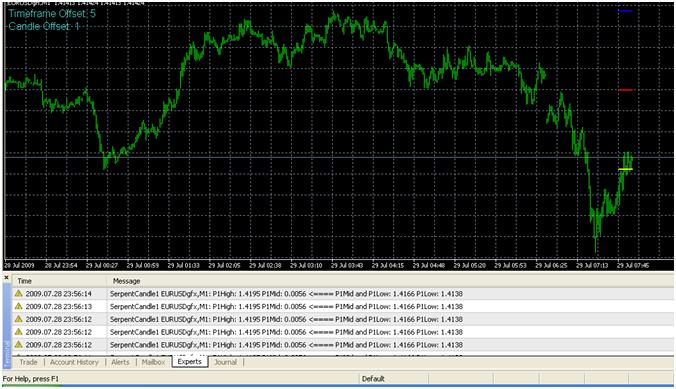Close the Terminal panel with the X icon
Screen dimensions: 676x389
point(6,278)
